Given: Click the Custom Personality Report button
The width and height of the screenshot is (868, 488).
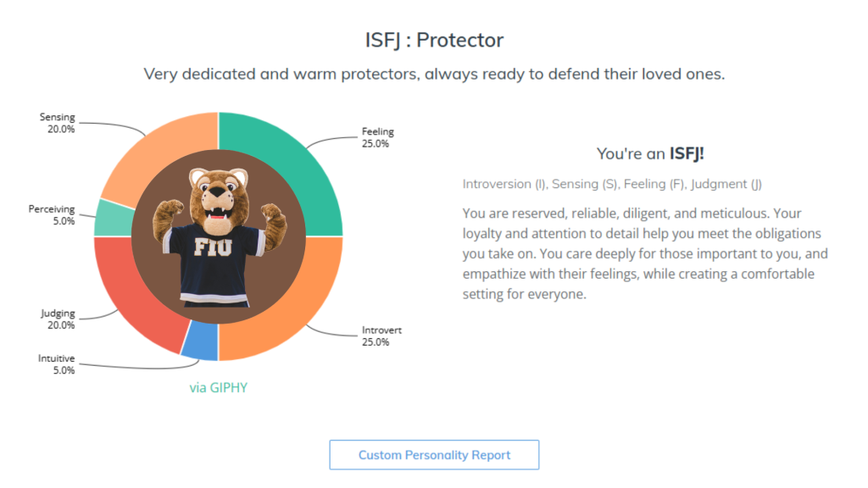Looking at the screenshot, I should click(434, 455).
